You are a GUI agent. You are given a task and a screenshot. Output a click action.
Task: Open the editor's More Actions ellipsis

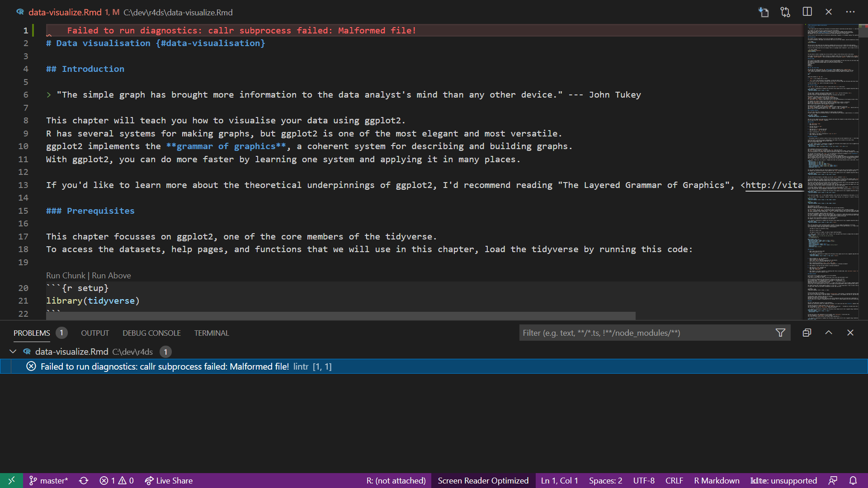click(850, 12)
